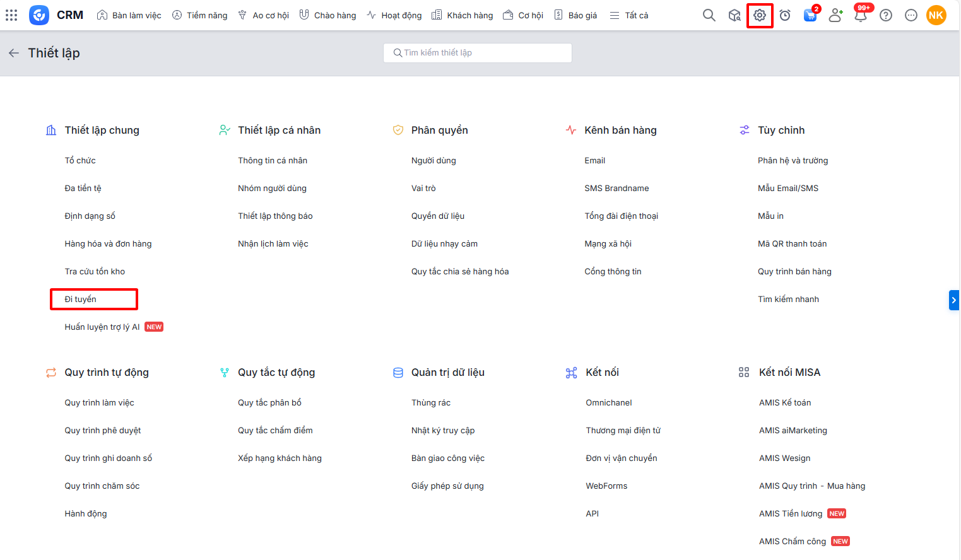Open the app launcher grid icon
Image resolution: width=961 pixels, height=560 pixels.
click(x=11, y=15)
